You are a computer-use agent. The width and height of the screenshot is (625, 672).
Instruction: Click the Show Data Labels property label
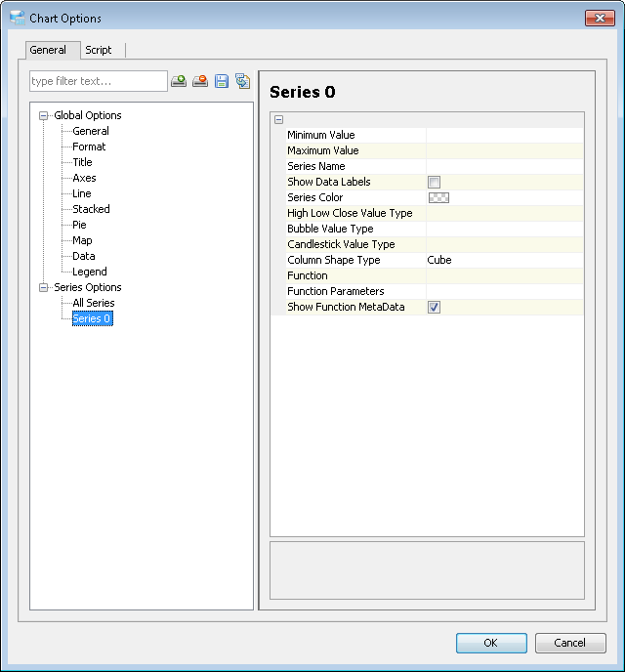[x=329, y=182]
